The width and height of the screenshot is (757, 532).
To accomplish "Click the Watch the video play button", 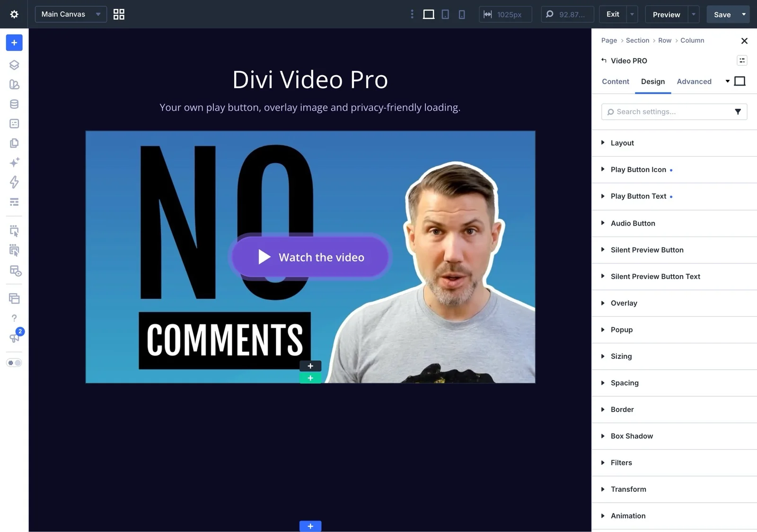I will 310,257.
